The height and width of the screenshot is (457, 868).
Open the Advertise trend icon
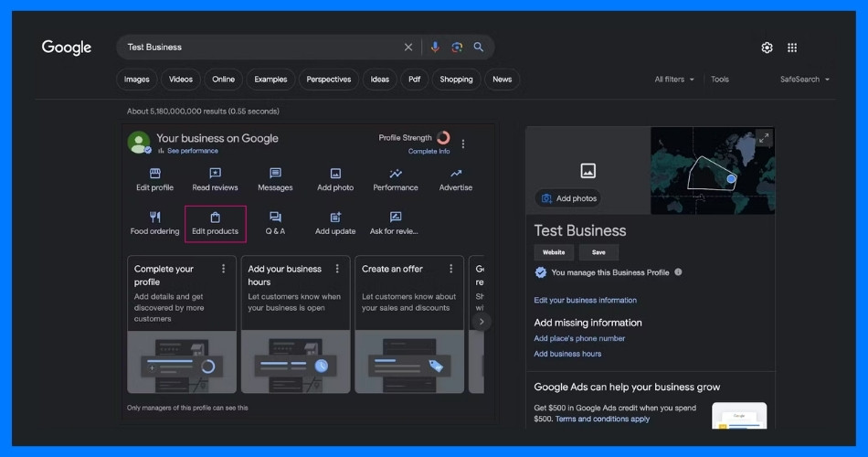point(456,174)
